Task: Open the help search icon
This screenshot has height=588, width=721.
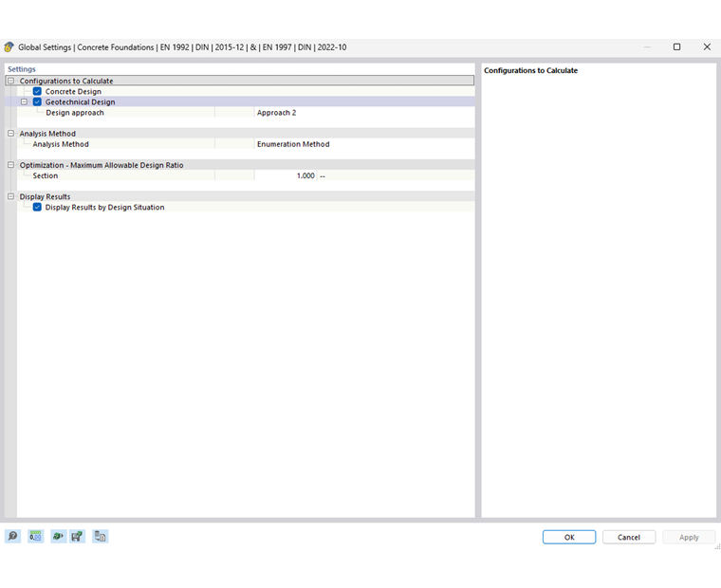Action: click(x=12, y=536)
